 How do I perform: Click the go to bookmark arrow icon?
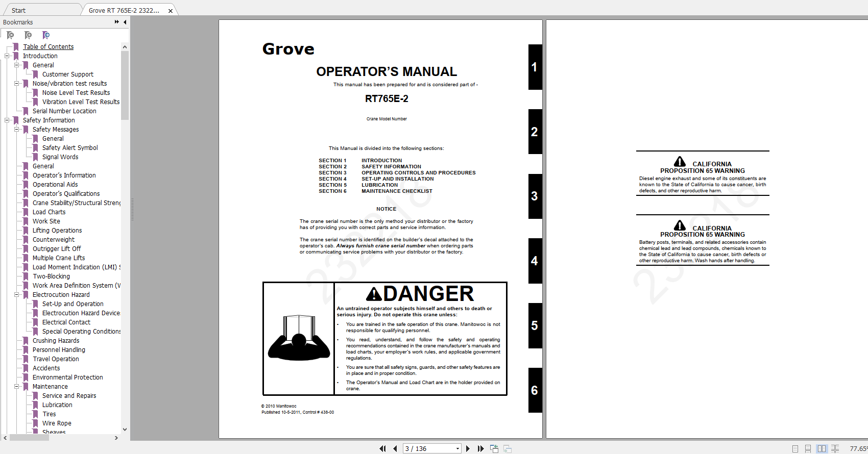(x=46, y=35)
